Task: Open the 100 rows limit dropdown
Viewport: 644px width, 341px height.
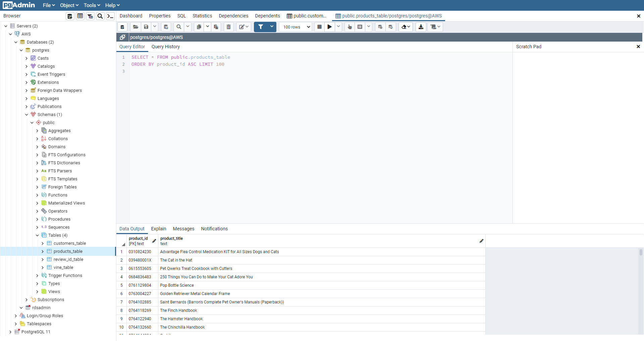Action: (296, 27)
